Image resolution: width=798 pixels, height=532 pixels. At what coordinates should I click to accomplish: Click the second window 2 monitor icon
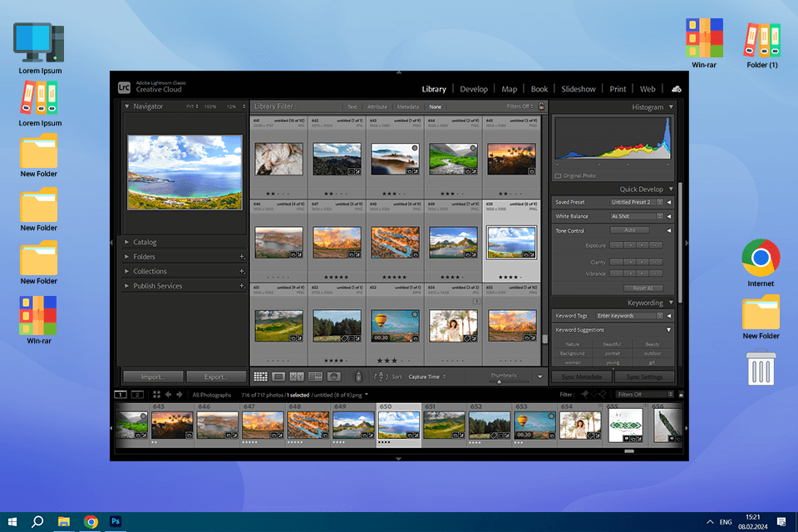coord(137,395)
